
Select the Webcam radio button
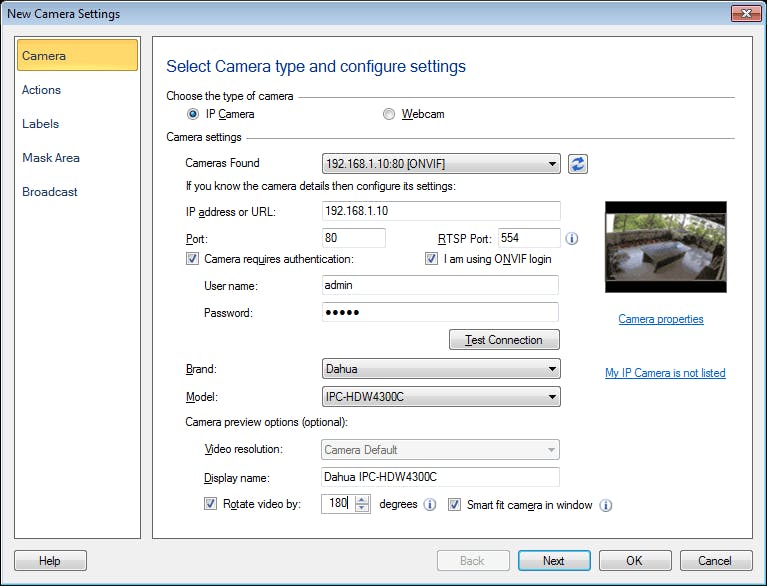(x=389, y=114)
